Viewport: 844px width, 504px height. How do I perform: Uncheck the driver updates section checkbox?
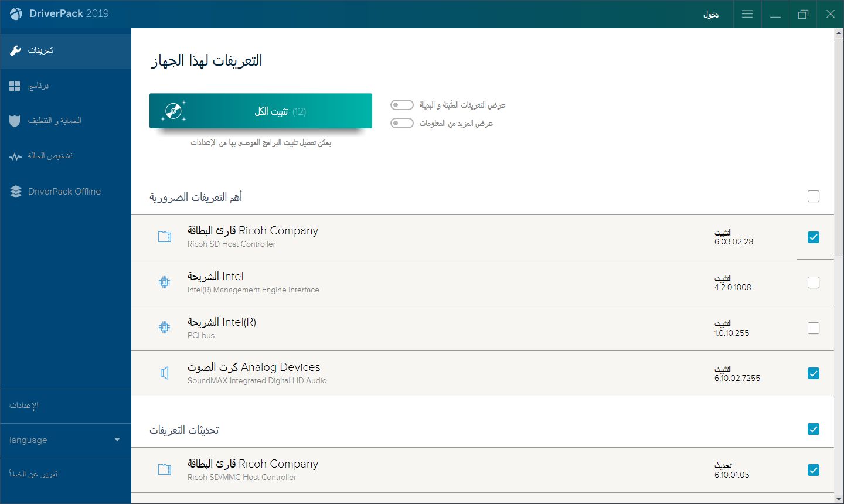coord(814,429)
